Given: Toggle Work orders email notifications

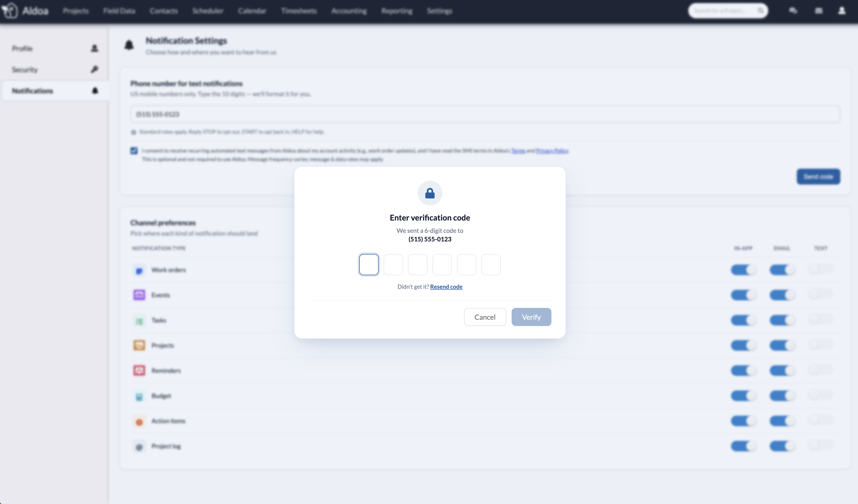Looking at the screenshot, I should [782, 270].
